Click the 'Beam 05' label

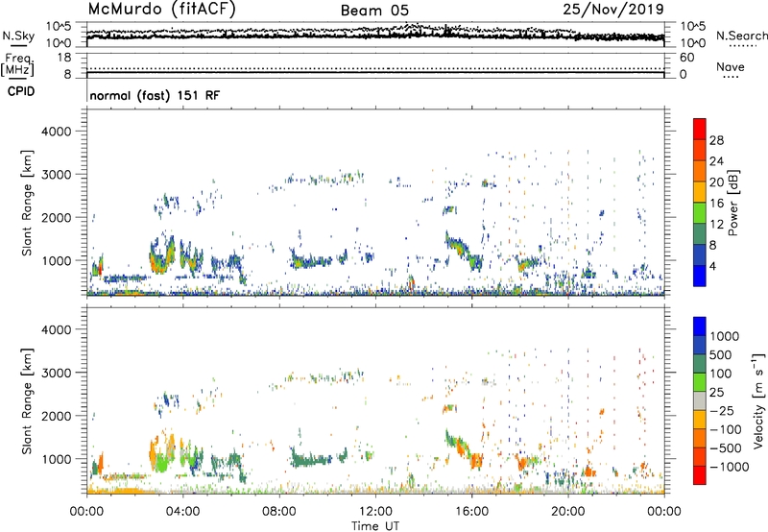click(374, 11)
